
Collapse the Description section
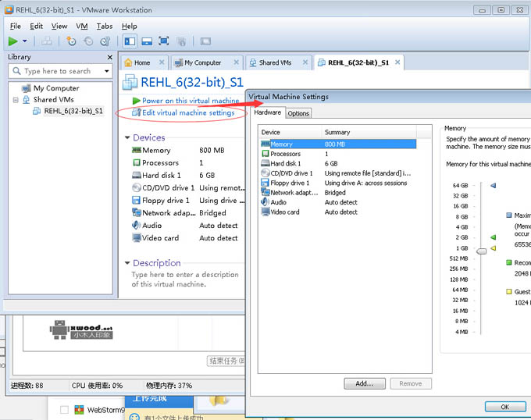tap(127, 262)
